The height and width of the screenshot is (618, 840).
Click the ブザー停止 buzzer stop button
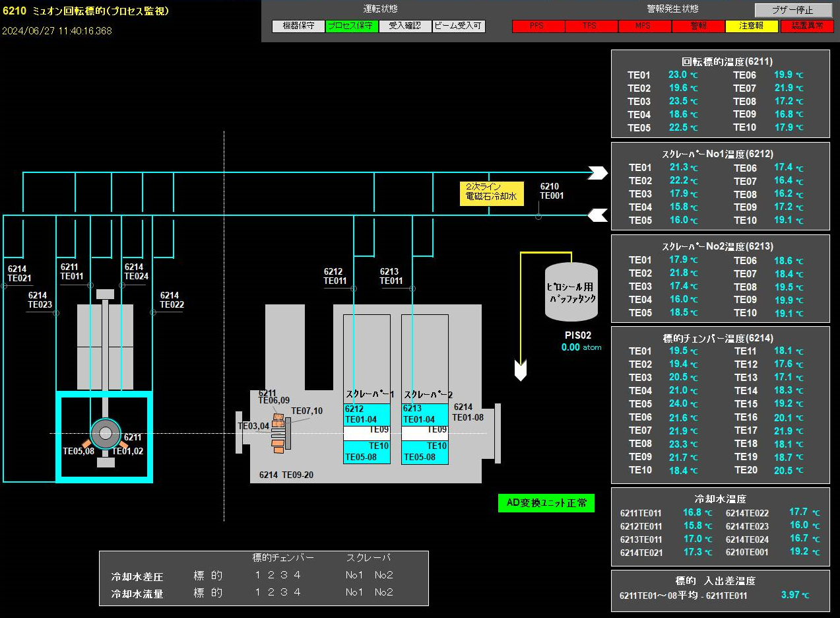click(793, 11)
